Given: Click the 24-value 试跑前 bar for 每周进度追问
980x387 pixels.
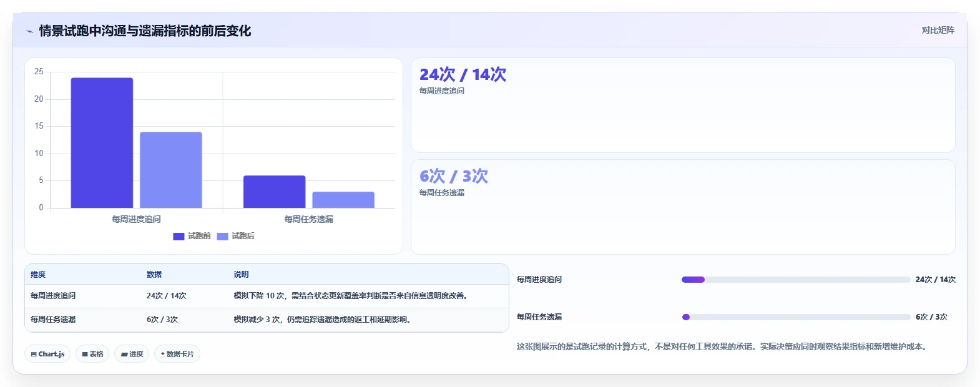Looking at the screenshot, I should pos(102,143).
